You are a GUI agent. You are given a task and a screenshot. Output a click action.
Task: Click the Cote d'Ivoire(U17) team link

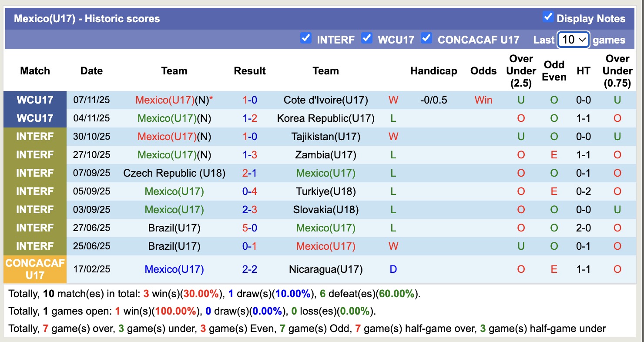[325, 100]
